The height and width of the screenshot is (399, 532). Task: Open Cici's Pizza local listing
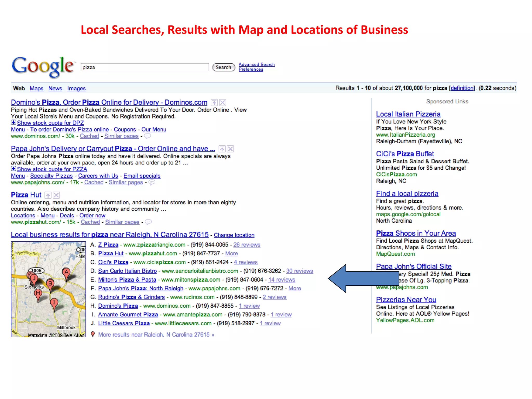point(113,262)
